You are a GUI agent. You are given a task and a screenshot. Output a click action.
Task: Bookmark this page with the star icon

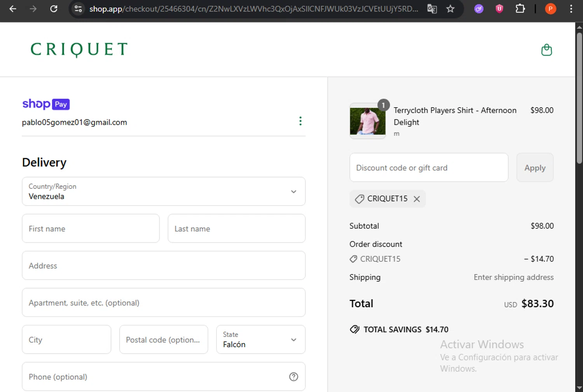(x=450, y=9)
